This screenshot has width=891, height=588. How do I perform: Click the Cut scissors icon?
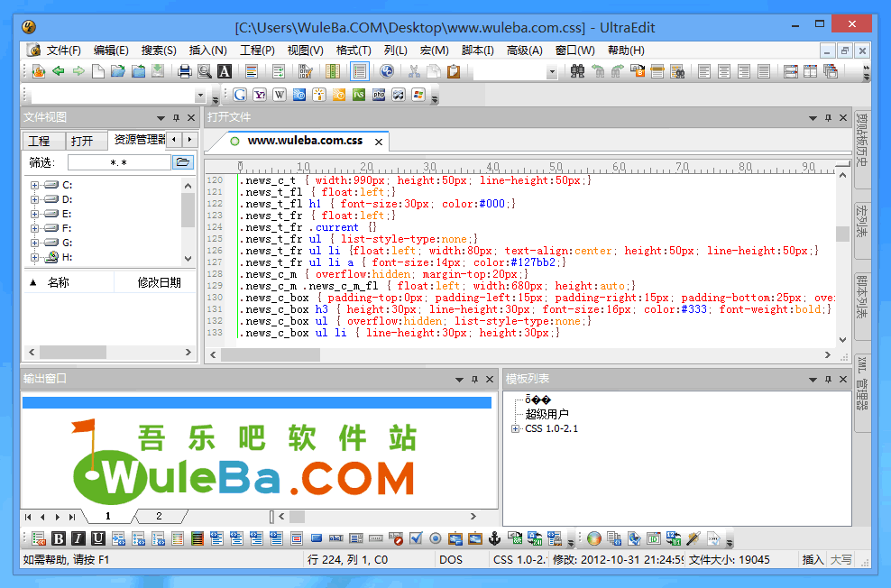point(414,71)
